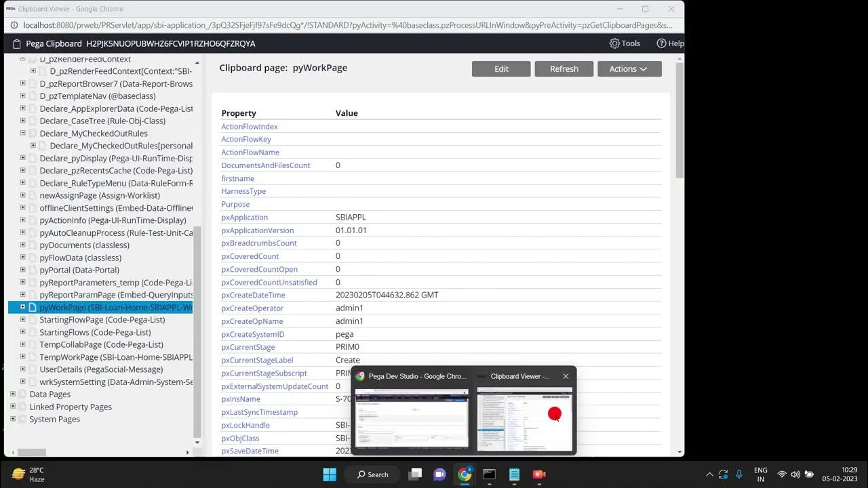Click page icon beside wrkSystemSetting
The image size is (868, 488).
(32, 382)
